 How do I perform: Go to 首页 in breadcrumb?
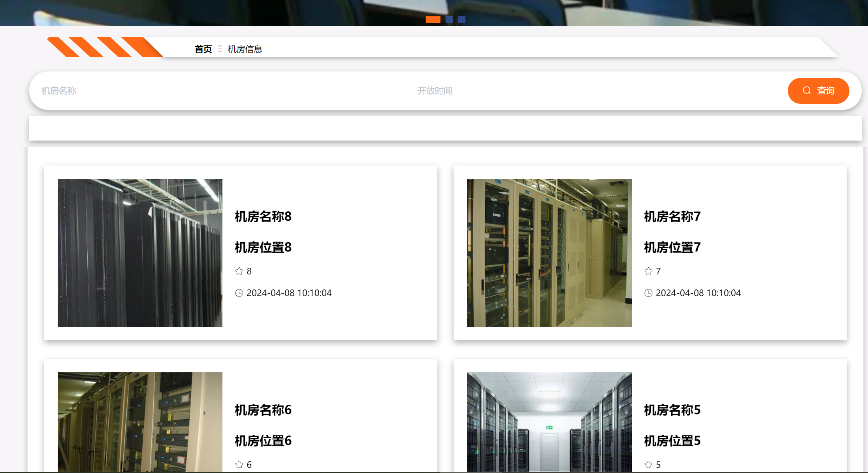click(203, 49)
